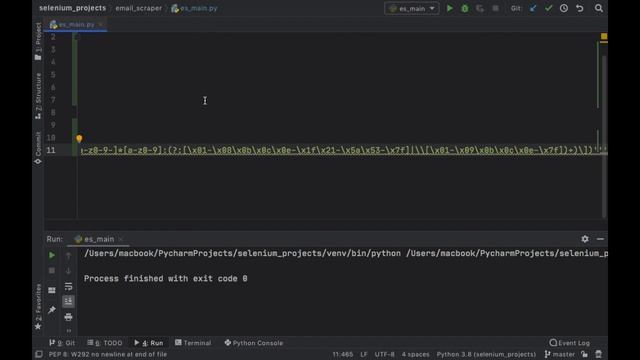
Task: Click memory trash icon in status bar
Action: (x=598, y=354)
